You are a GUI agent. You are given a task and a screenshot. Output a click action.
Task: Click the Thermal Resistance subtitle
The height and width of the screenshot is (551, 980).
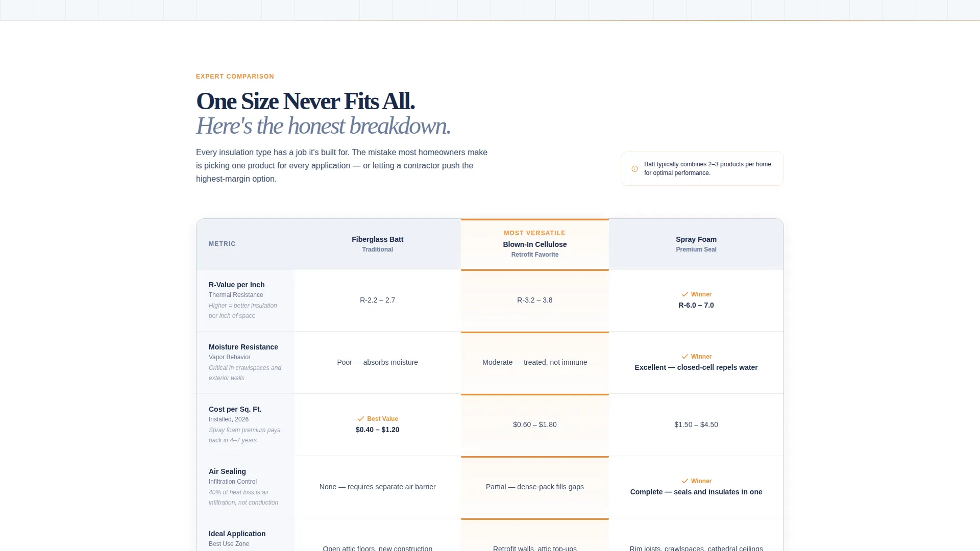click(236, 295)
